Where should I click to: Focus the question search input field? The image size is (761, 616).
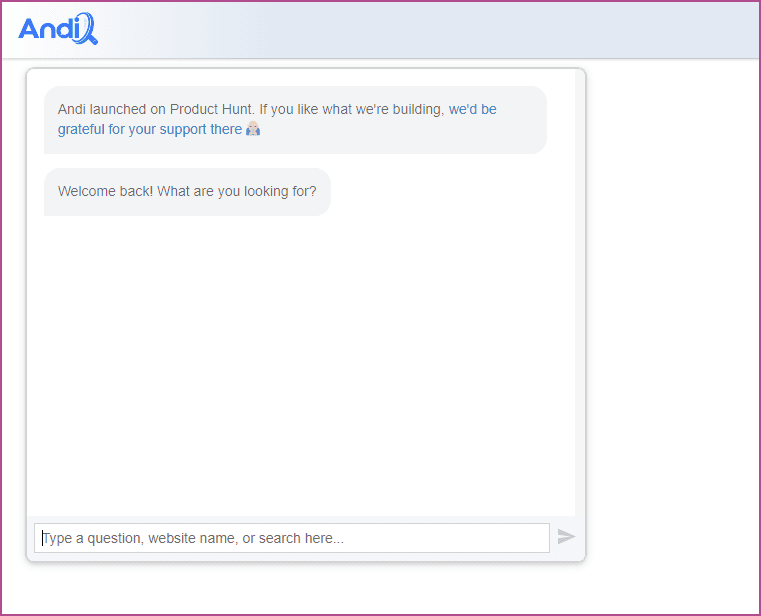coord(292,538)
